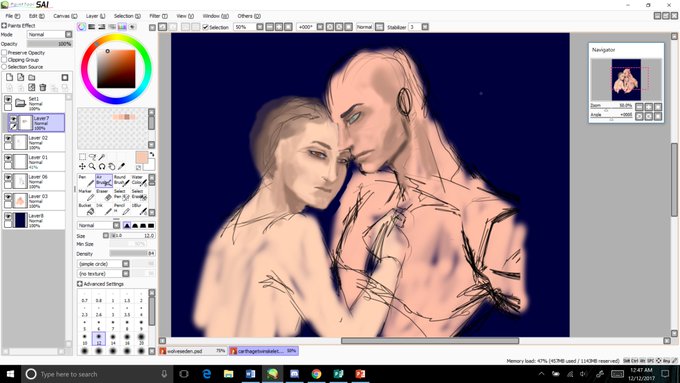Select the Water Color brush tool
The image size is (680, 383).
coord(139,180)
